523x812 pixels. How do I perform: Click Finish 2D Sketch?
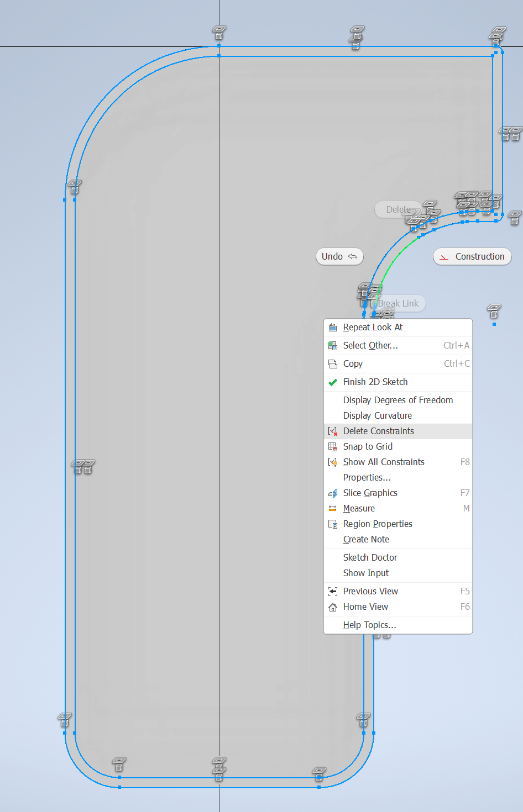(398, 382)
